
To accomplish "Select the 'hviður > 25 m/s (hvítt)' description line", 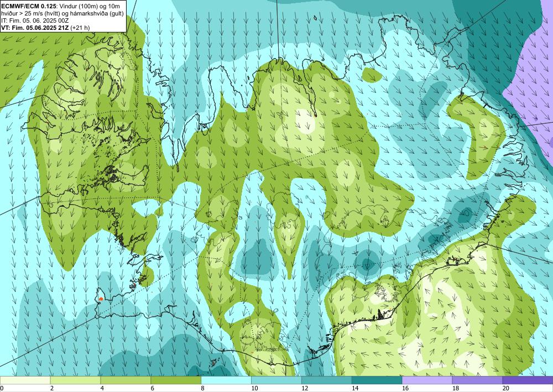I will 62,13.
